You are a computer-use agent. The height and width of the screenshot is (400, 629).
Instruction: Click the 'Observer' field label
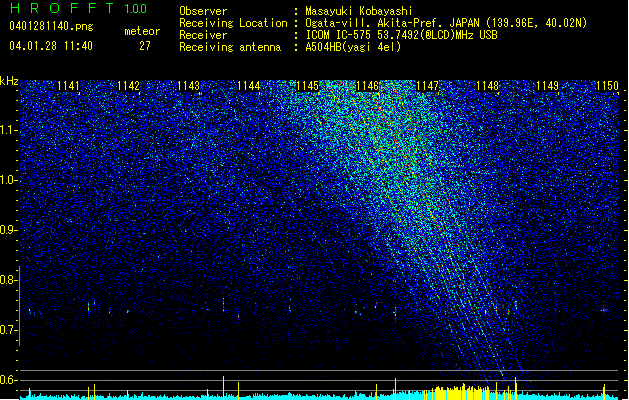tap(203, 11)
